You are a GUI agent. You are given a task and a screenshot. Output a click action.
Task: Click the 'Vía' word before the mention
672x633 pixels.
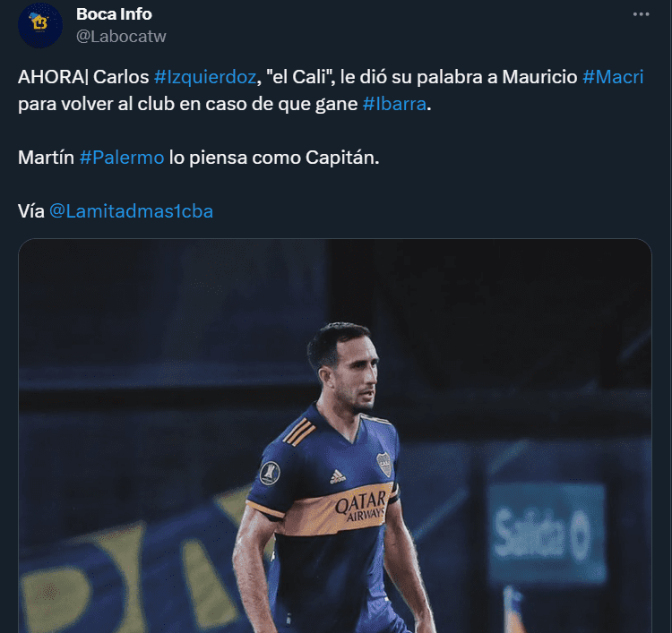pos(31,211)
